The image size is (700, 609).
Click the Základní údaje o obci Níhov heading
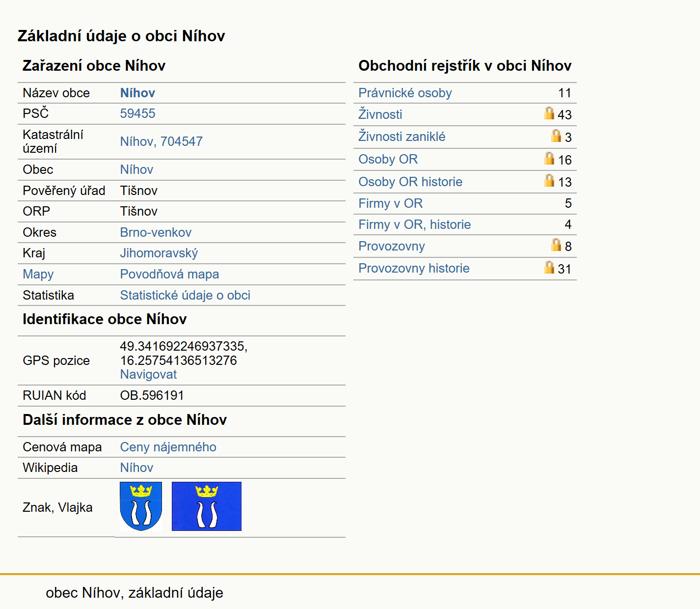click(x=121, y=36)
